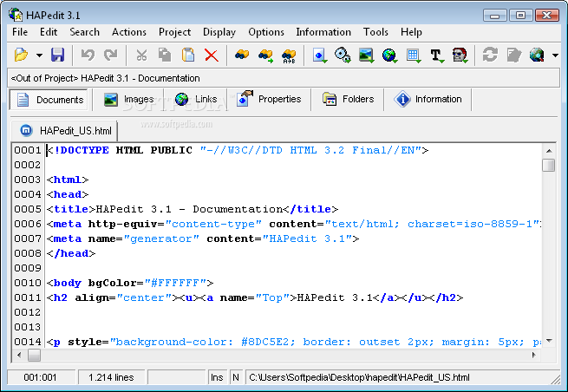Click the text formatting T icon

click(436, 55)
